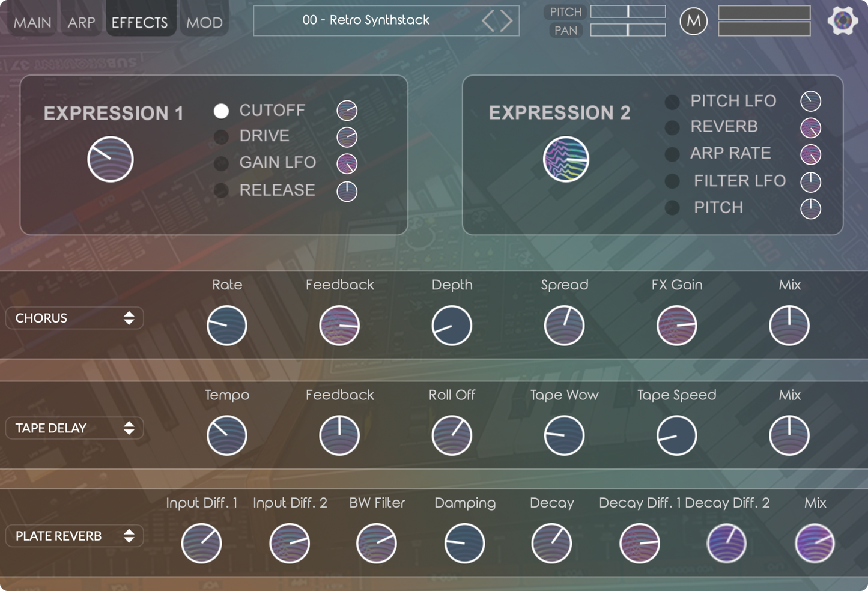Click the Expression 2 main knob
Viewport: 868px width, 591px height.
(x=566, y=159)
